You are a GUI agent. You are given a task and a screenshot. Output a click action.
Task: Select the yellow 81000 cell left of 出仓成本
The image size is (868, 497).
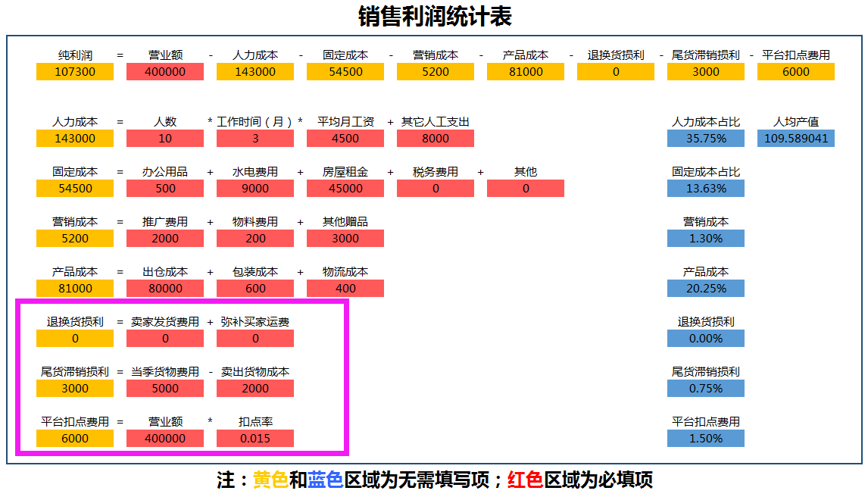pyautogui.click(x=75, y=289)
